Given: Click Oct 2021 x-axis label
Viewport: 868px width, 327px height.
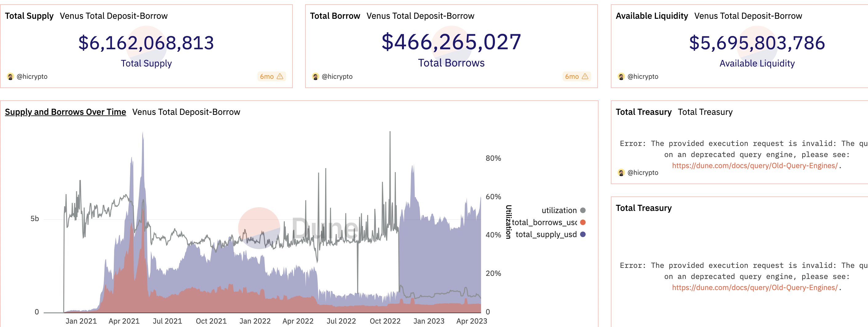Looking at the screenshot, I should 211,321.
